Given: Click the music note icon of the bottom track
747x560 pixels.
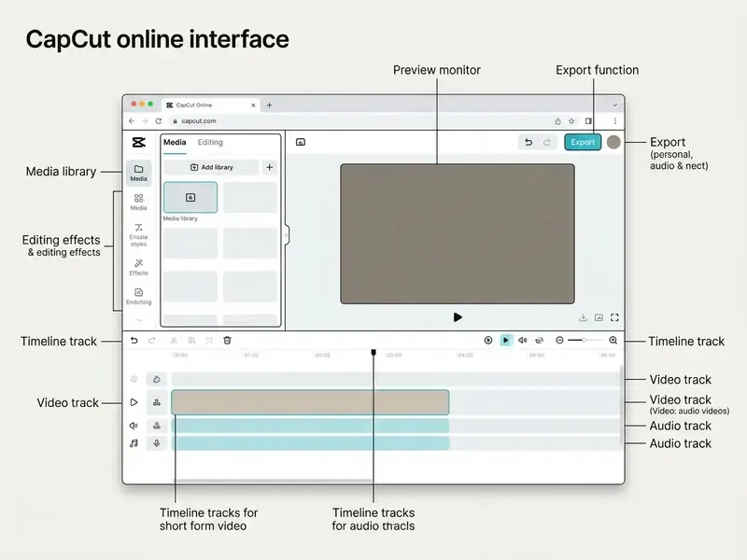Looking at the screenshot, I should [134, 443].
